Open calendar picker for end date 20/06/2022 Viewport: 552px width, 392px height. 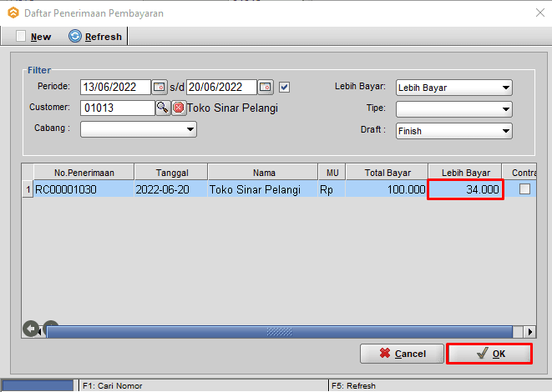[x=265, y=87]
